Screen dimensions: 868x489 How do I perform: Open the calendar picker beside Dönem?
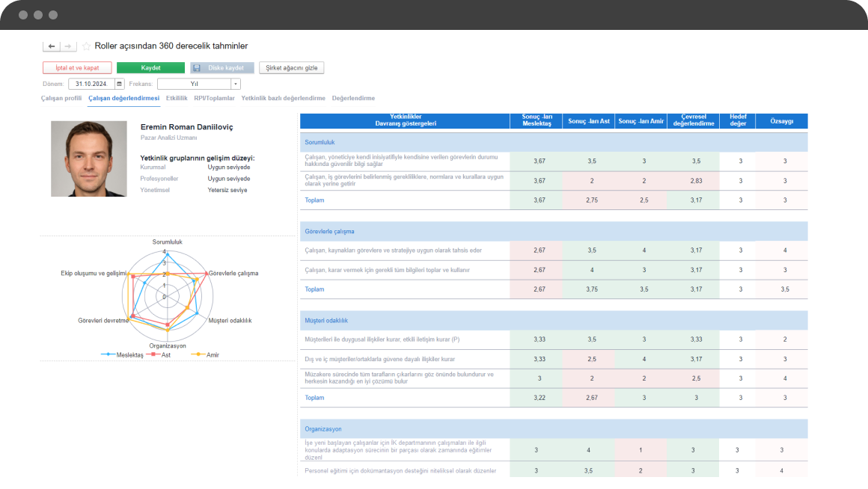click(119, 84)
